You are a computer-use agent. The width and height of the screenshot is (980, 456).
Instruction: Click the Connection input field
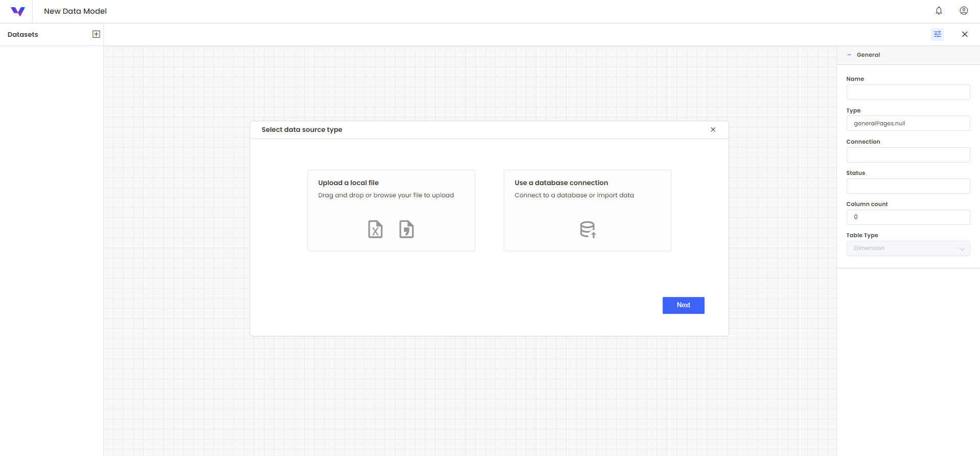tap(908, 155)
